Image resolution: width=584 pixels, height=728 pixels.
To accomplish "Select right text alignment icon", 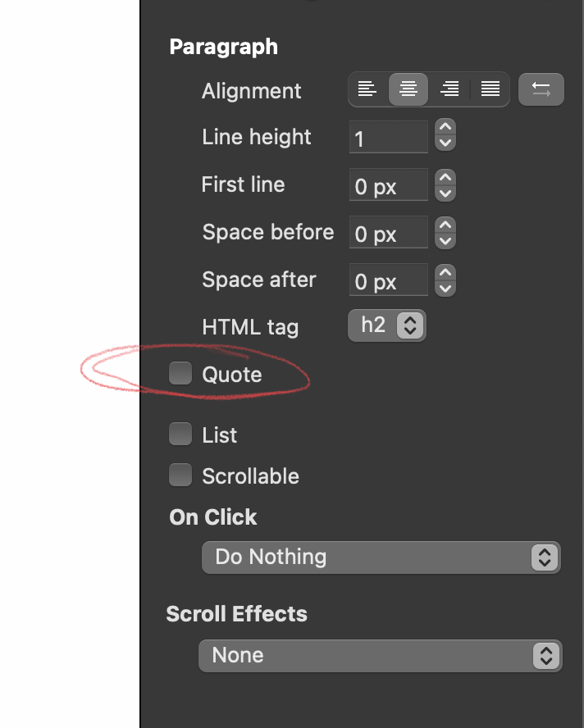I will coord(449,89).
